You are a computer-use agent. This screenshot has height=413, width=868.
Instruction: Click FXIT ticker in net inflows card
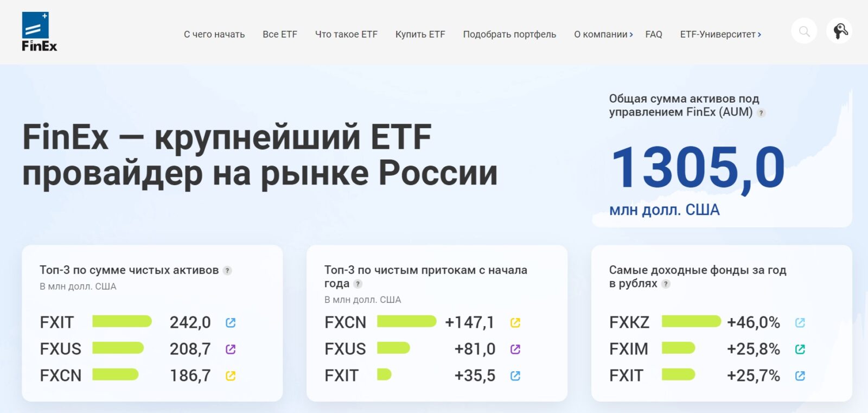tap(341, 376)
